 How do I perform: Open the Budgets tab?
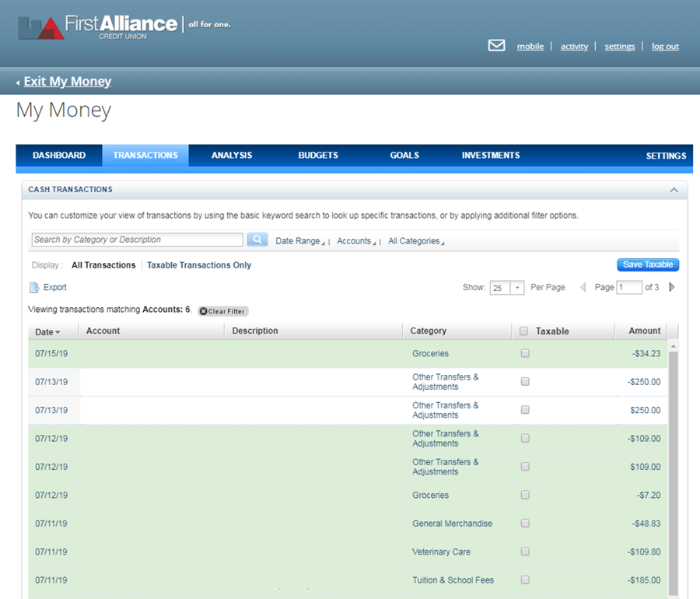318,156
